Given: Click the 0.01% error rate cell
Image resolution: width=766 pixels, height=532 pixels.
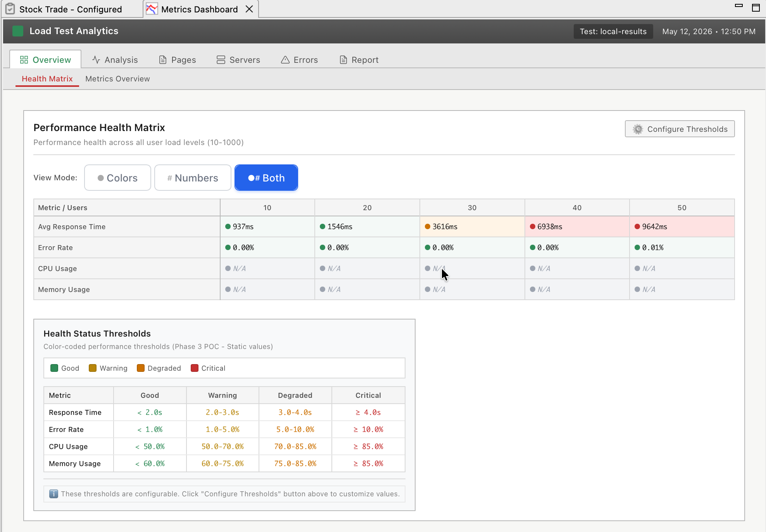Looking at the screenshot, I should click(x=682, y=247).
